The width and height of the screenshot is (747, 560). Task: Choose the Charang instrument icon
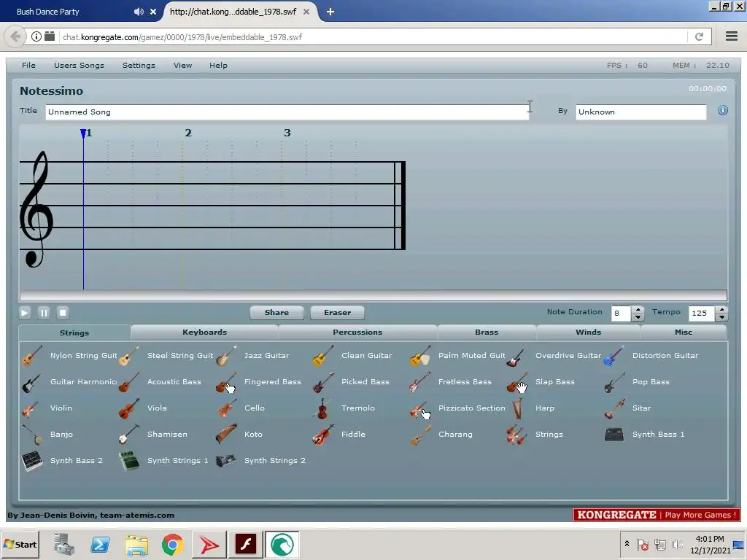coord(420,435)
